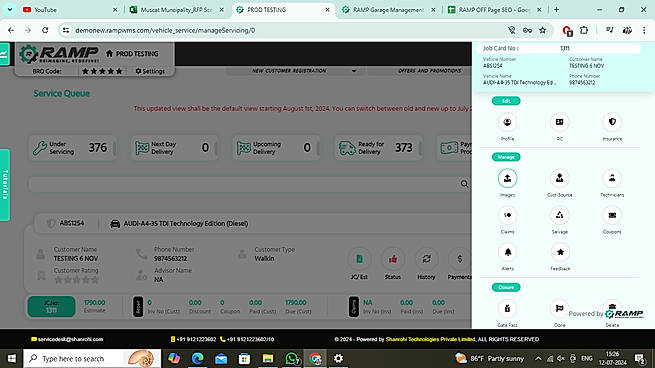The image size is (655, 368).
Task: Select the Technicians icon
Action: (612, 178)
